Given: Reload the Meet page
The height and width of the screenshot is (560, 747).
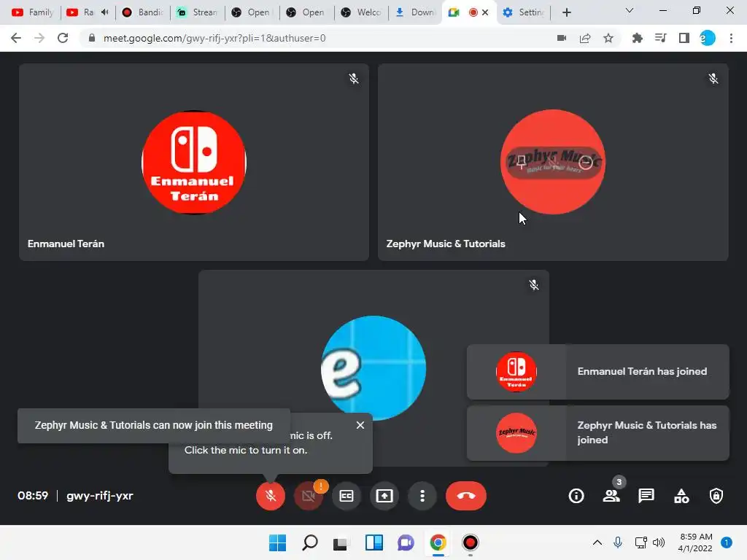Looking at the screenshot, I should pyautogui.click(x=63, y=38).
